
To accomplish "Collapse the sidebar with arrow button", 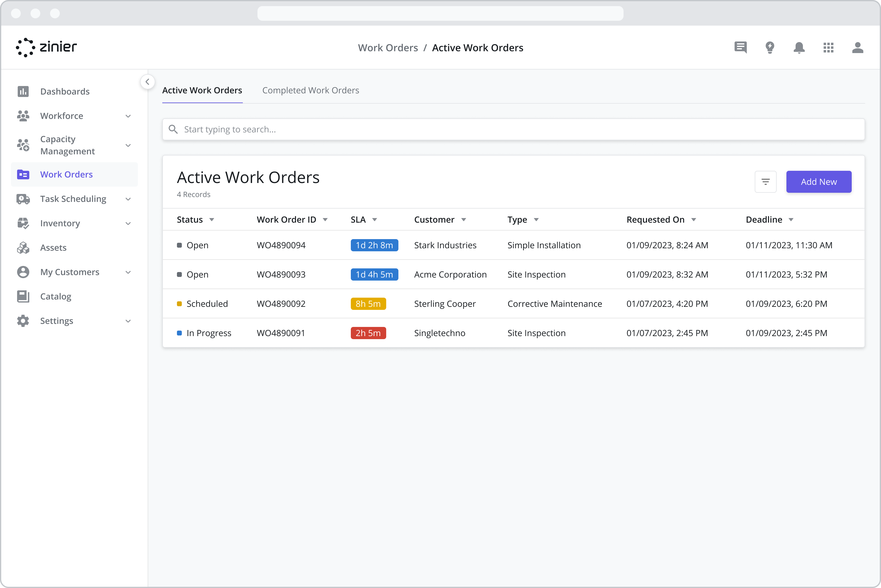I will pyautogui.click(x=147, y=82).
